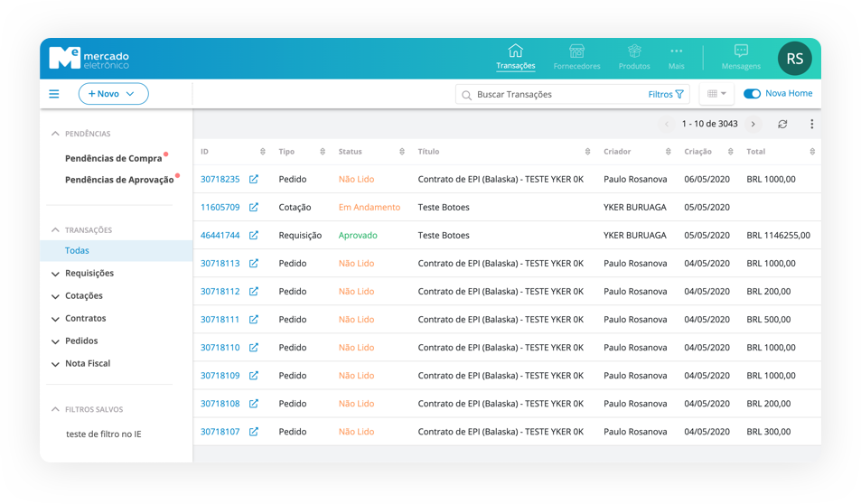The width and height of the screenshot is (861, 504).
Task: Open transaction ID 30718235
Action: click(220, 179)
